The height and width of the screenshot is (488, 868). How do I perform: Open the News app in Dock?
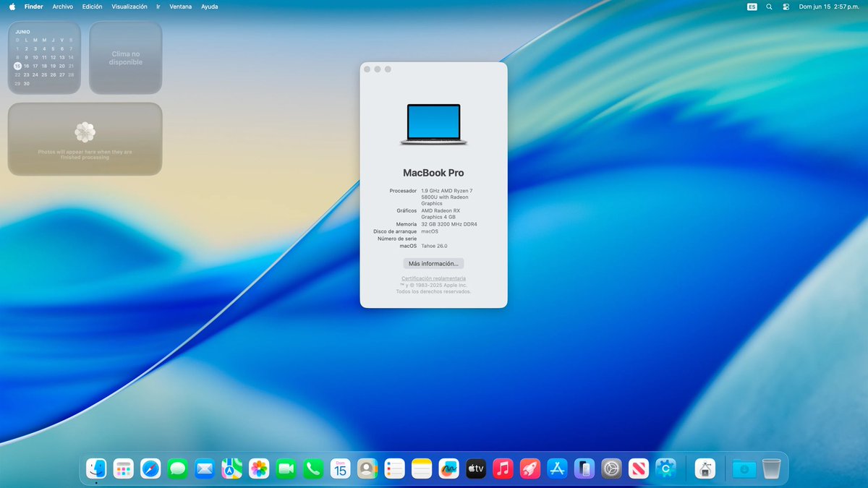coord(639,468)
